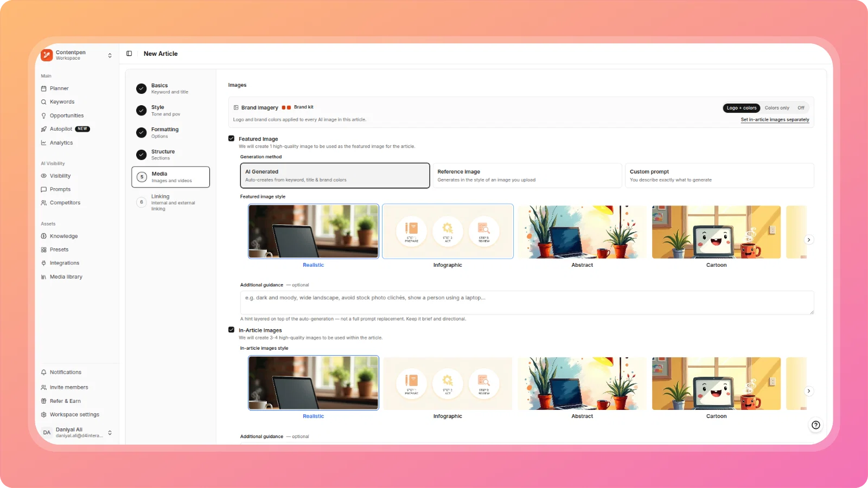Go to the Basics step
This screenshot has height=488, width=868.
170,88
